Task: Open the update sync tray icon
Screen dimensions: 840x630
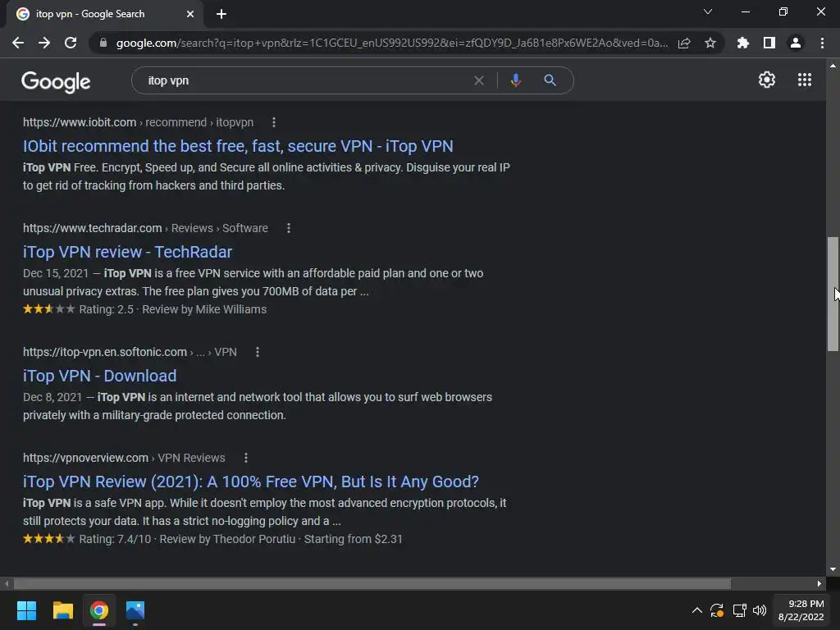Action: coord(717,610)
